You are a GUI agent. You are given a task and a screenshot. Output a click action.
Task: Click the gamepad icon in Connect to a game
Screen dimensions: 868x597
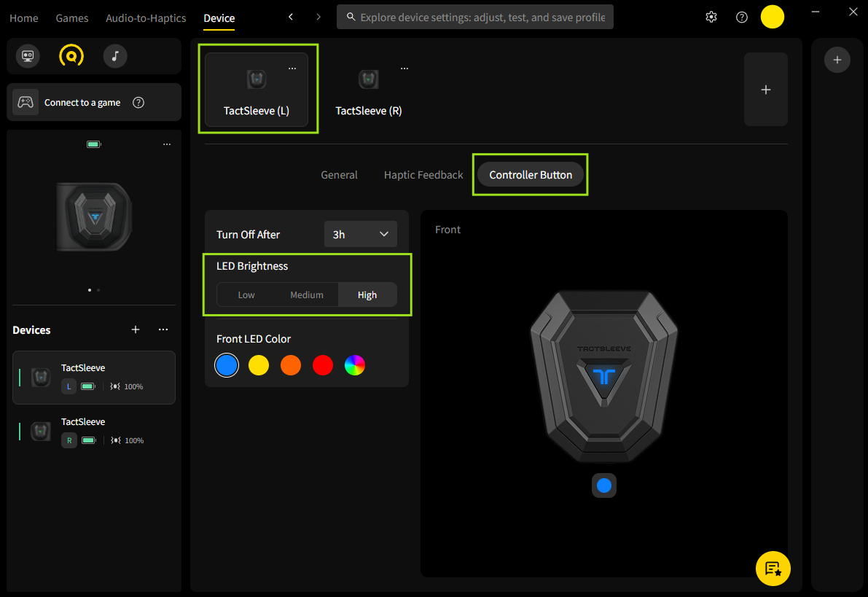(x=26, y=103)
